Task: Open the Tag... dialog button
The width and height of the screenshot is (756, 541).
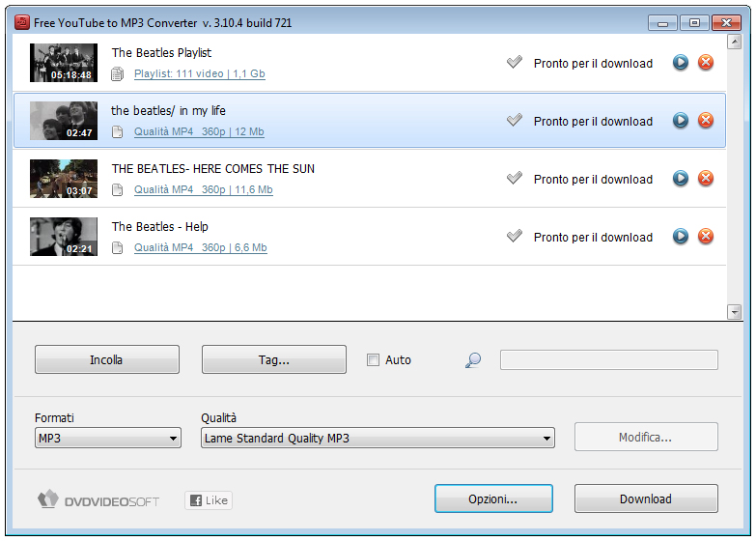Action: (273, 360)
